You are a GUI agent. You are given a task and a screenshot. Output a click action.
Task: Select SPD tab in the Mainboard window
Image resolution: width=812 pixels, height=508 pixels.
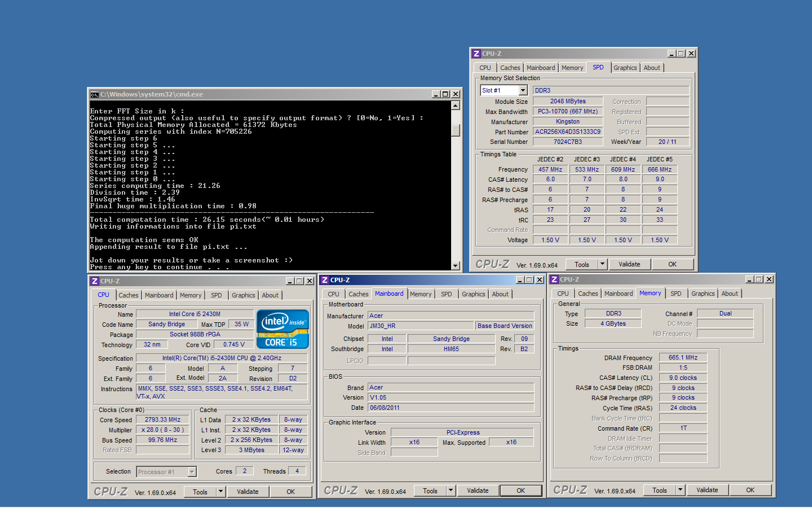tap(447, 294)
